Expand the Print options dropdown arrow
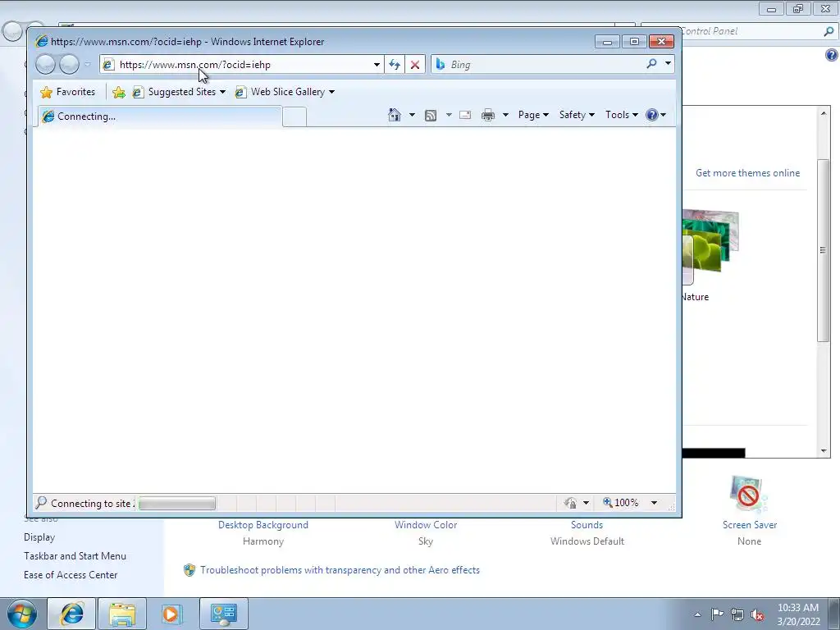840x630 pixels. coord(505,115)
